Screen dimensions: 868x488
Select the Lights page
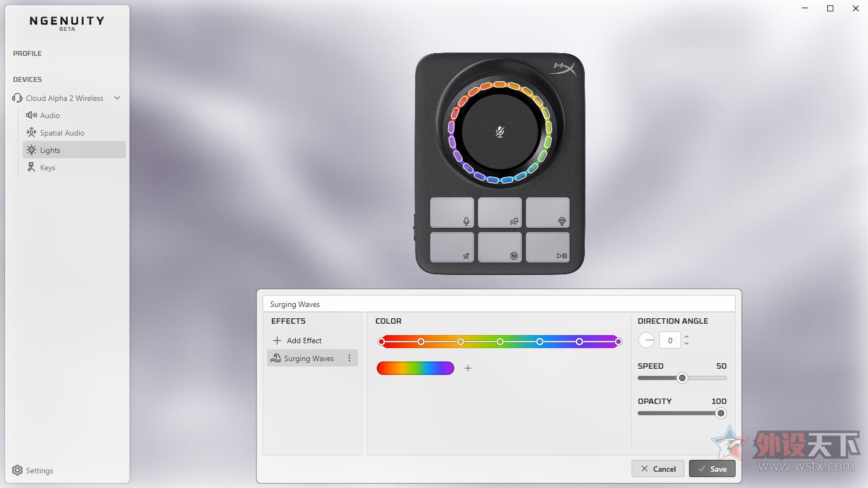click(x=74, y=150)
